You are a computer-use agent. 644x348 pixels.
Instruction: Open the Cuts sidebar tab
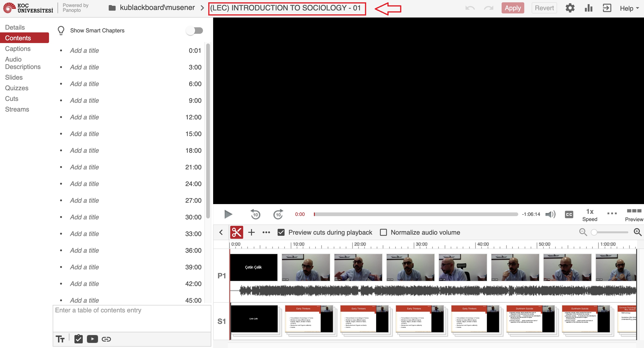[x=12, y=99]
